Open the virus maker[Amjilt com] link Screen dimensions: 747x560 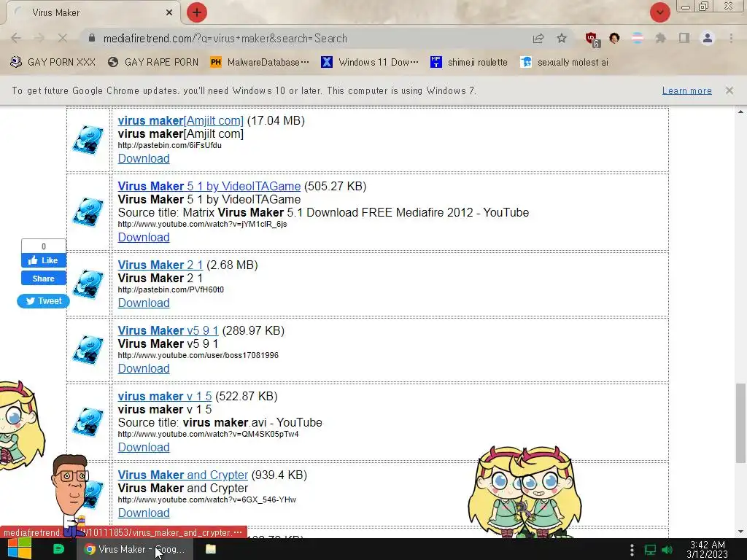coord(181,120)
